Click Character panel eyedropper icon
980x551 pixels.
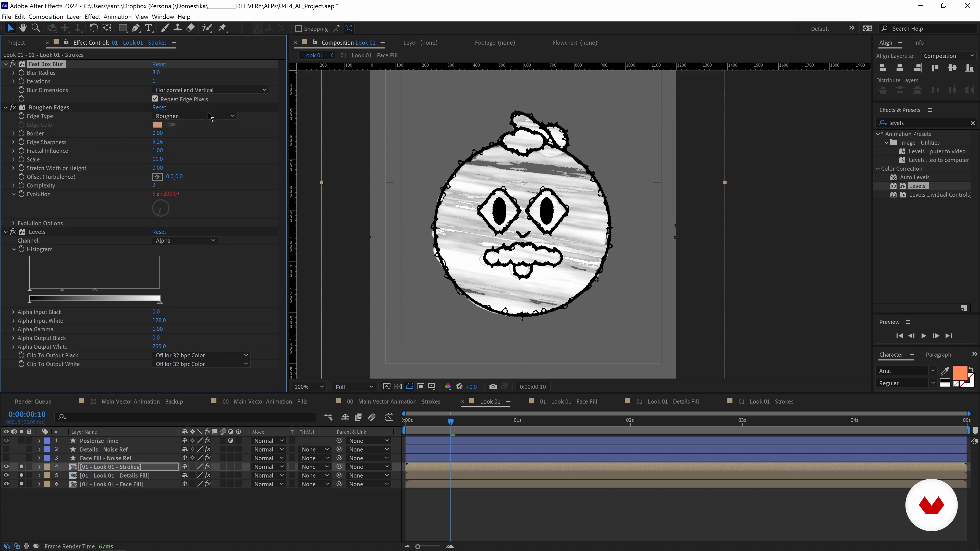coord(945,371)
